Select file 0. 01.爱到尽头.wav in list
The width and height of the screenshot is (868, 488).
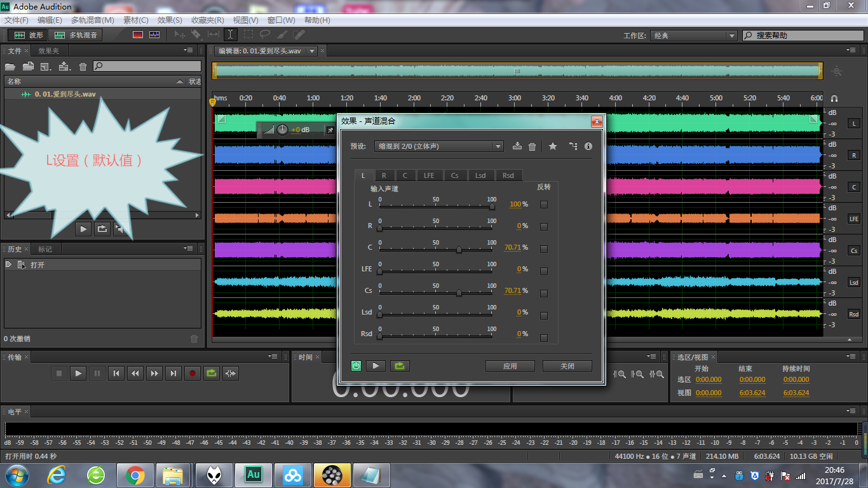tap(102, 94)
